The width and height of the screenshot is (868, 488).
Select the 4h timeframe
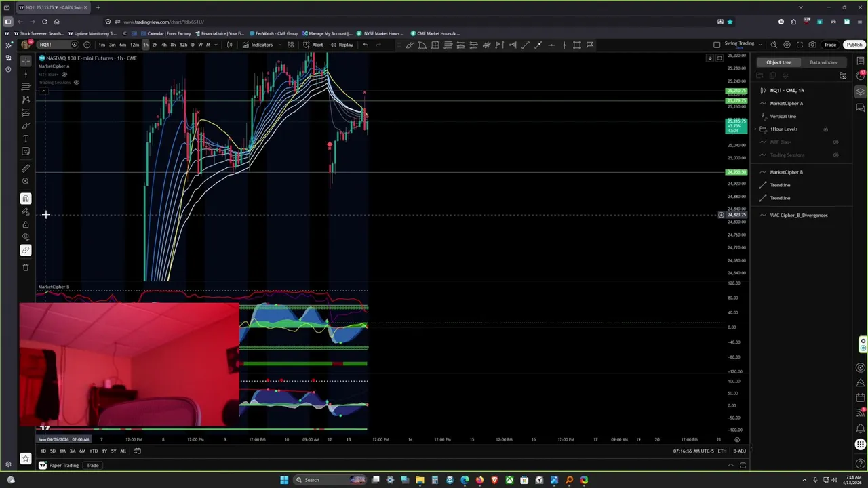(163, 45)
